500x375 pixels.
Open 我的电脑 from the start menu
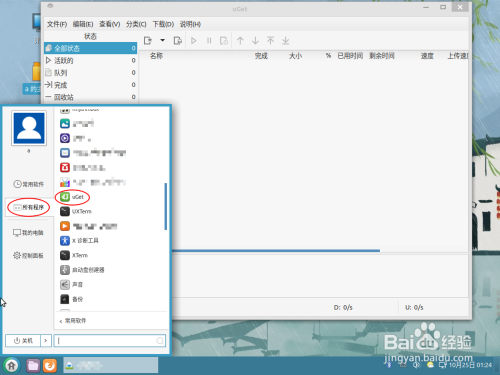29,232
